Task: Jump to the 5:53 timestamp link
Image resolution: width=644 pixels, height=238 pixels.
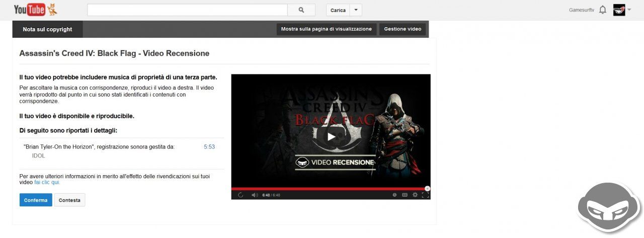Action: (209, 147)
